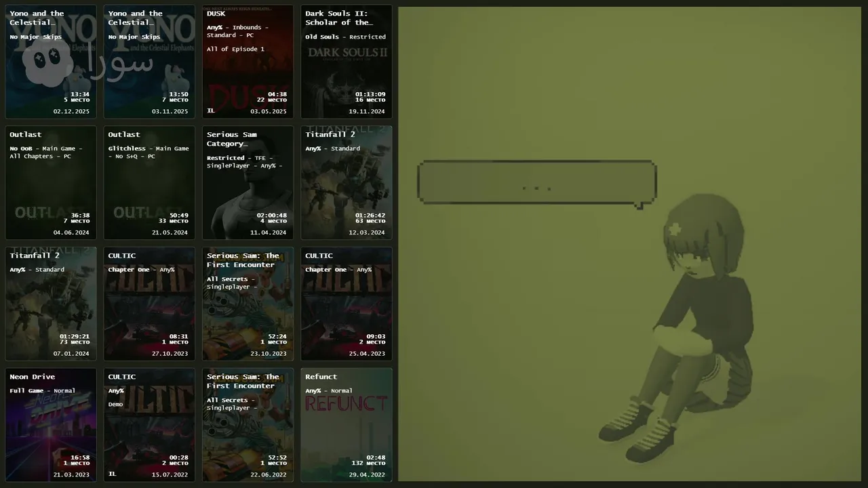868x488 pixels.
Task: Click the IL label on the DUSK card
Action: point(210,110)
